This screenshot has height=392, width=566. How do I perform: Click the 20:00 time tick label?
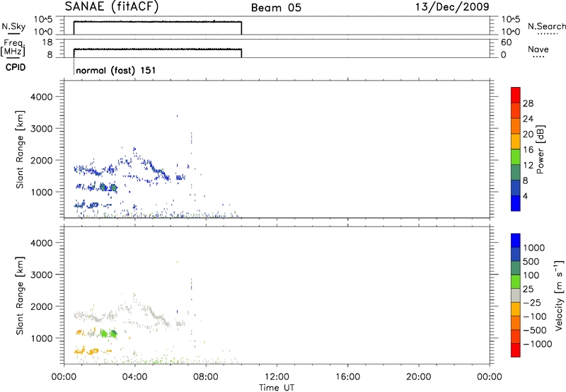point(418,377)
